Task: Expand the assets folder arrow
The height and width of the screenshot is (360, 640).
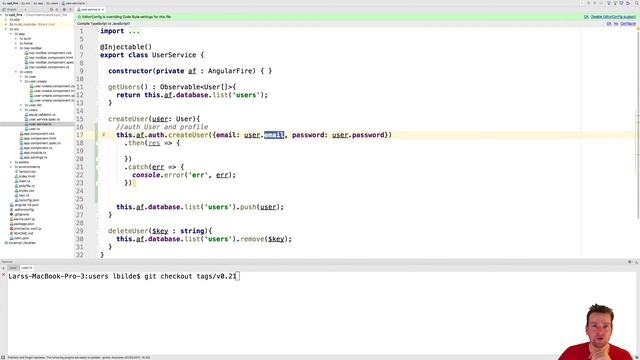Action: coord(11,162)
